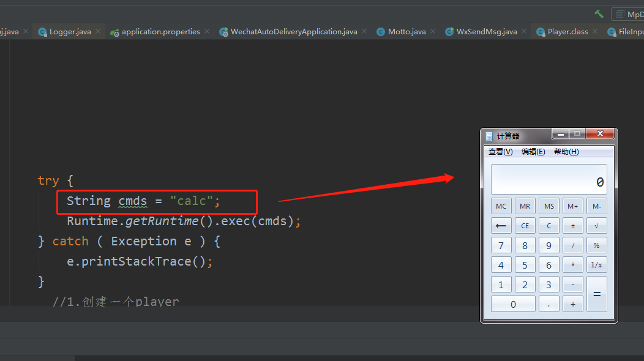The image size is (644, 361).
Task: Close the application.properties tab
Action: tap(206, 31)
